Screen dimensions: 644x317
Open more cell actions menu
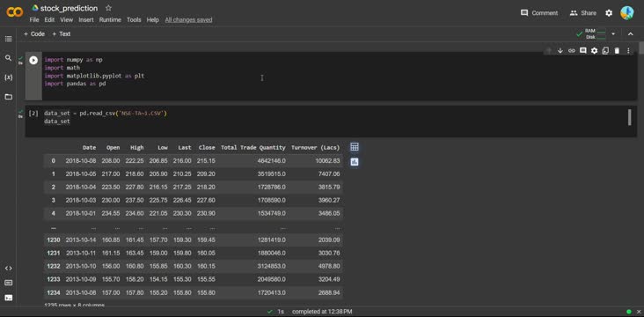tap(628, 50)
